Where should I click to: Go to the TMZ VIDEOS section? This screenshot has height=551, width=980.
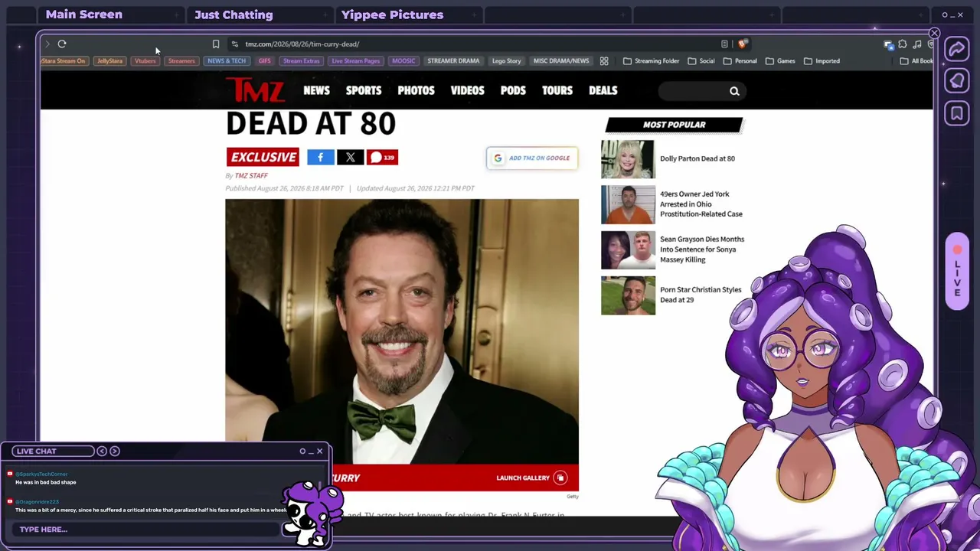tap(467, 90)
